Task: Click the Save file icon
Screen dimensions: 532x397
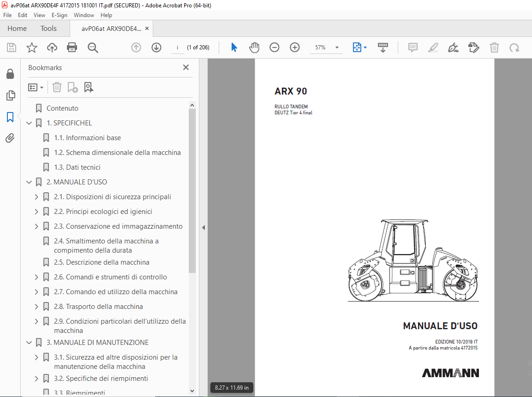Action: tap(12, 47)
